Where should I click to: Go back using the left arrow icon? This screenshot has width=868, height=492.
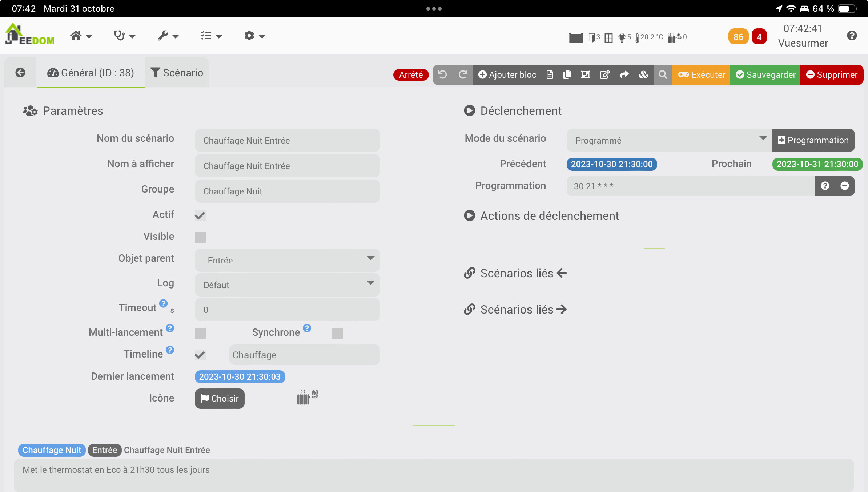point(20,73)
